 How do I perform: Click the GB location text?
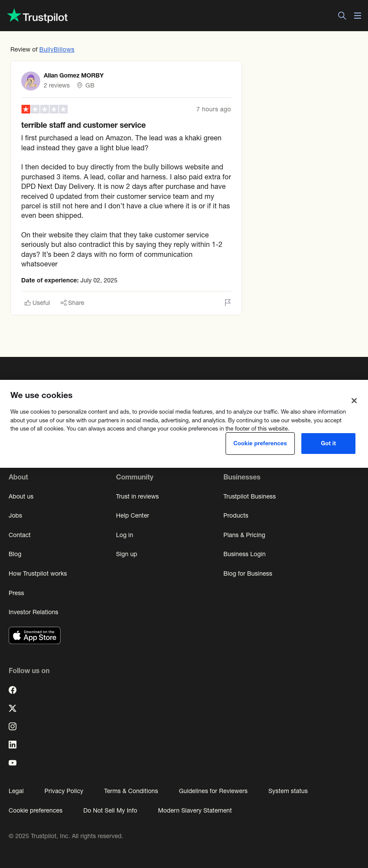(x=90, y=85)
